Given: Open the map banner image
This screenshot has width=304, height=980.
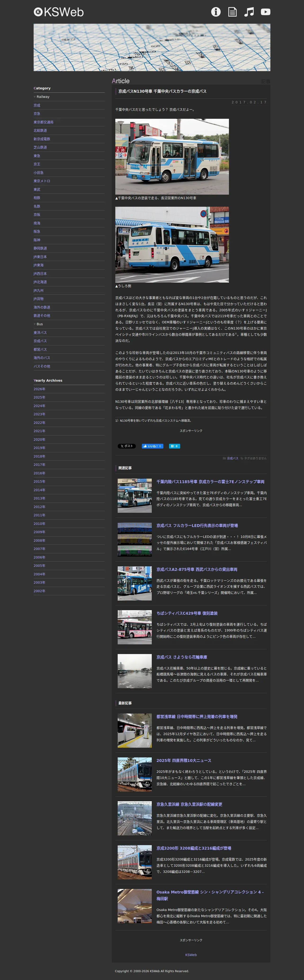Looking at the screenshot, I should [152, 47].
